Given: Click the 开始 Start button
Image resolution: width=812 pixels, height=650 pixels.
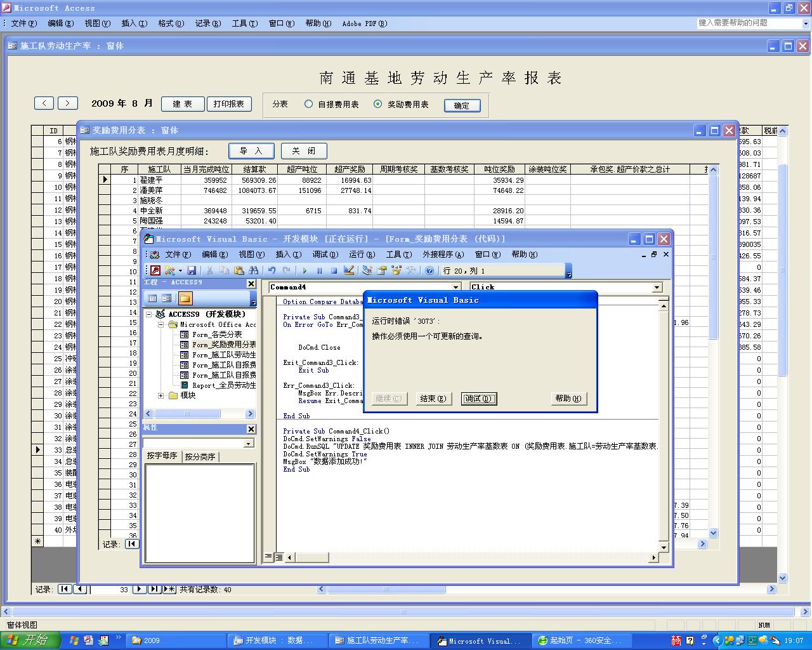Looking at the screenshot, I should (30, 640).
